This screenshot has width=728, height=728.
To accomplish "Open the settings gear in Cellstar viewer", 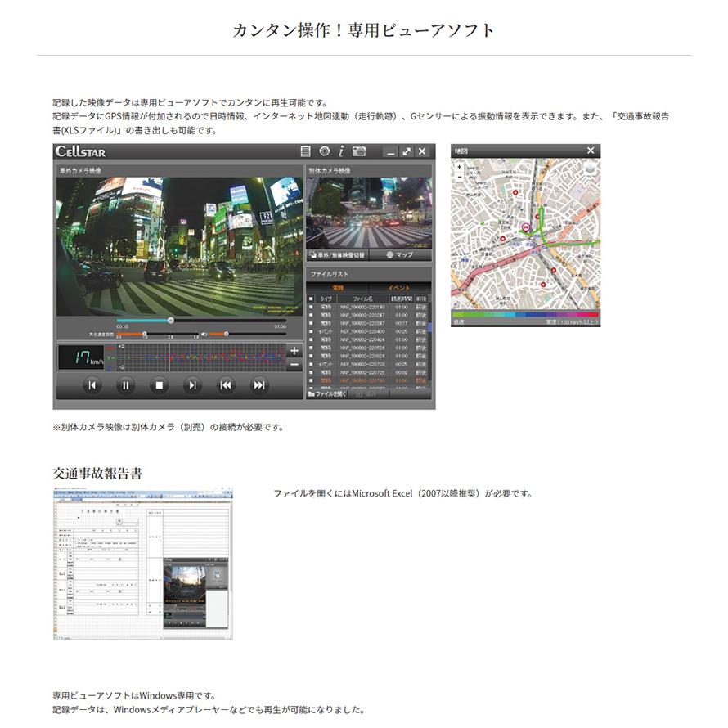I will [x=324, y=151].
